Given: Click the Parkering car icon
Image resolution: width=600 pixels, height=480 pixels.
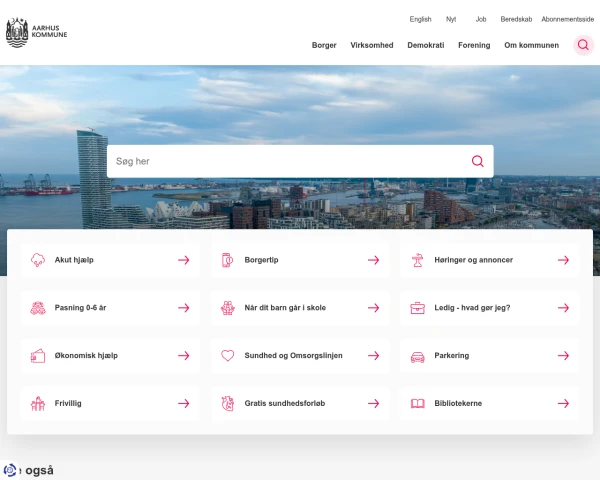Looking at the screenshot, I should (418, 356).
